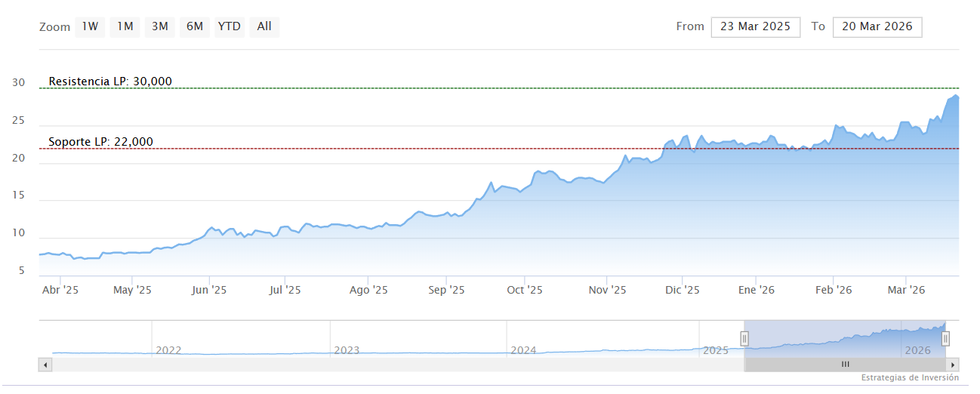Click the scrollbar left arrow
The image size is (980, 394).
click(x=45, y=365)
